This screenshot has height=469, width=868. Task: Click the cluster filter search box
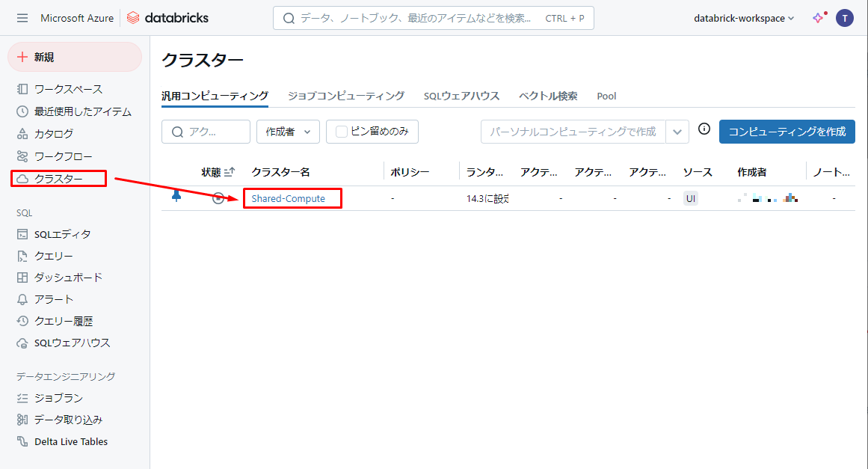206,132
